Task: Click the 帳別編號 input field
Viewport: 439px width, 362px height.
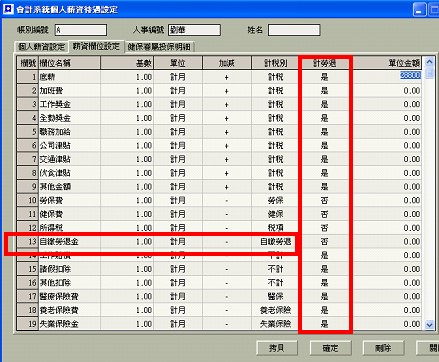Action: [x=81, y=30]
